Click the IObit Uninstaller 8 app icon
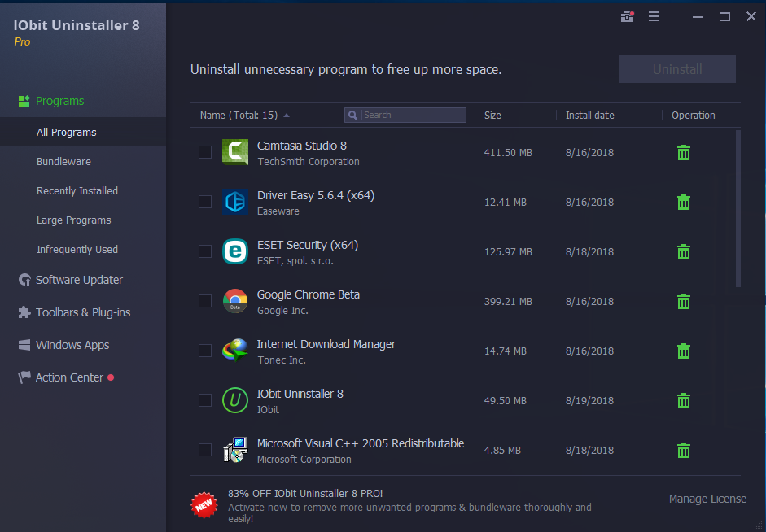The image size is (766, 532). [235, 400]
